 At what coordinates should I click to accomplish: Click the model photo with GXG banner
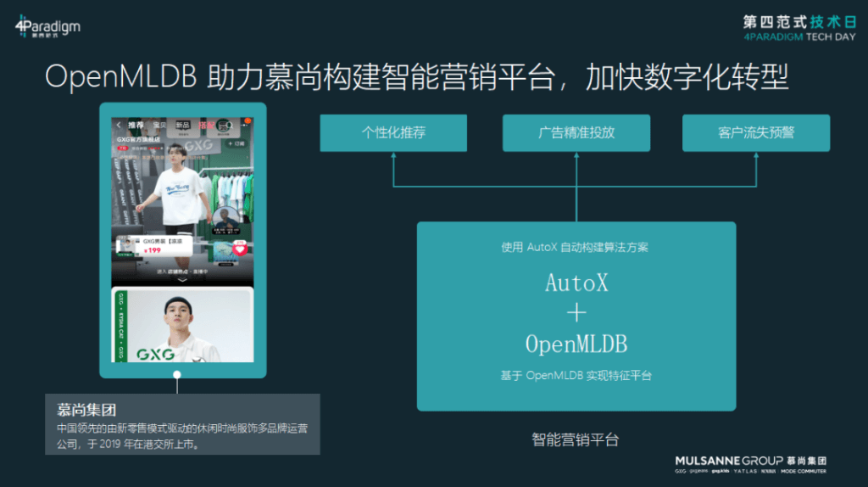pos(183,325)
